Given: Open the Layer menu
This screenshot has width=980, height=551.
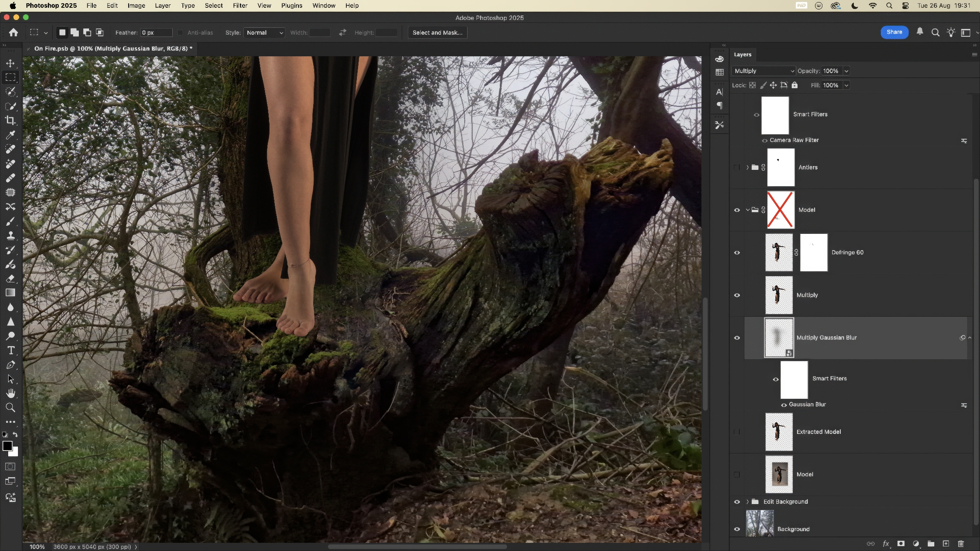Looking at the screenshot, I should pos(163,6).
